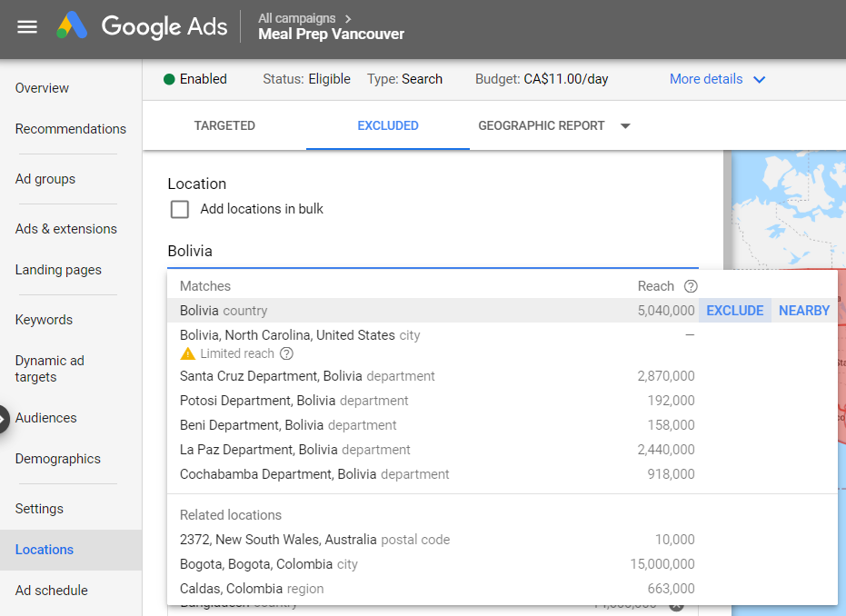
Task: Open All campaigns breadcrumb link
Action: pos(296,18)
